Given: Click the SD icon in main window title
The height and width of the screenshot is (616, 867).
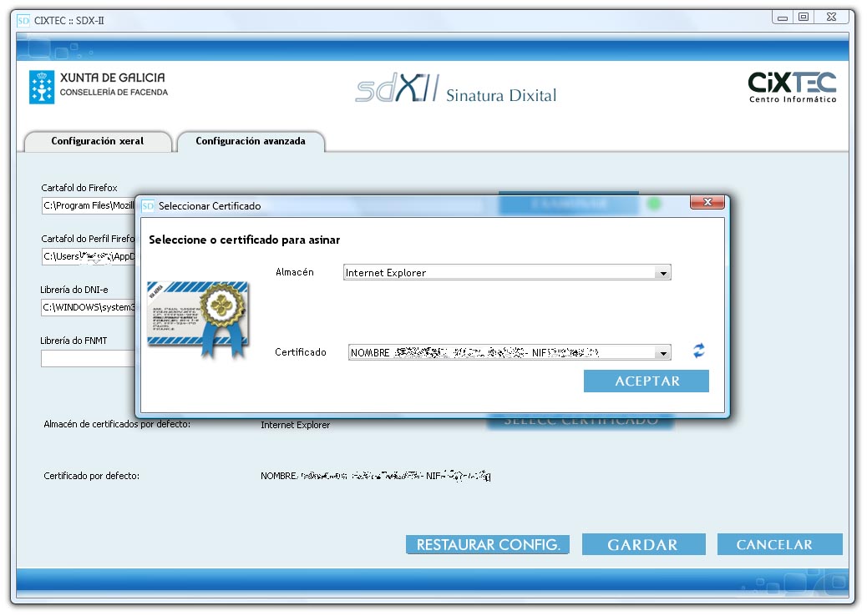Looking at the screenshot, I should [23, 21].
